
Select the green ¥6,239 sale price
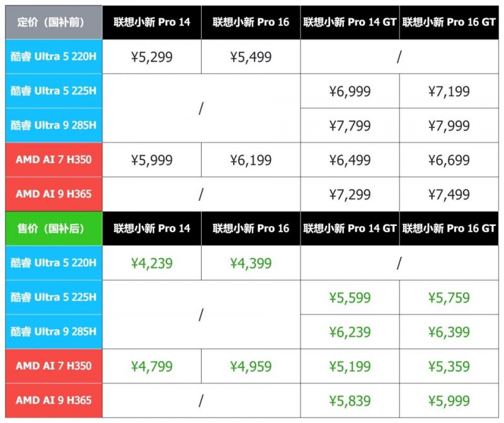(350, 332)
